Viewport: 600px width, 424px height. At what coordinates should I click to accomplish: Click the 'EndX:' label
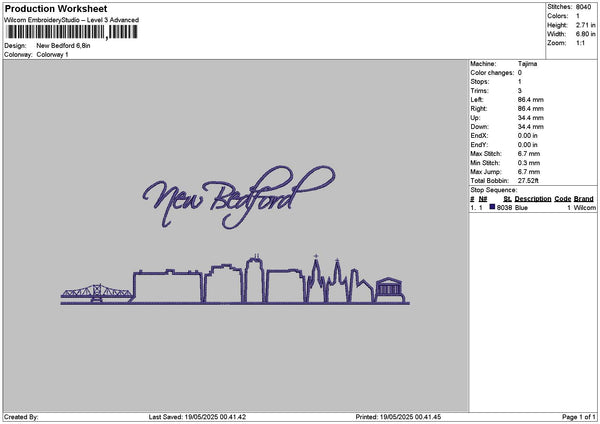(479, 135)
